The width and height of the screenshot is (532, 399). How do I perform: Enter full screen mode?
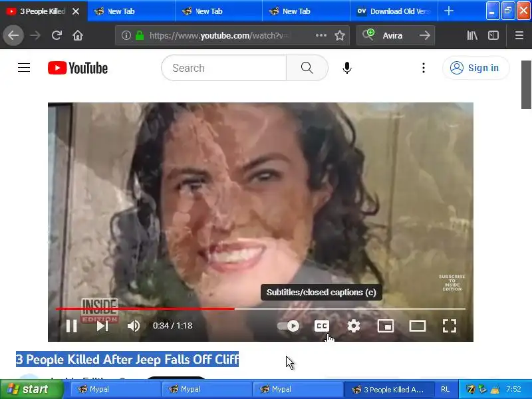(450, 326)
